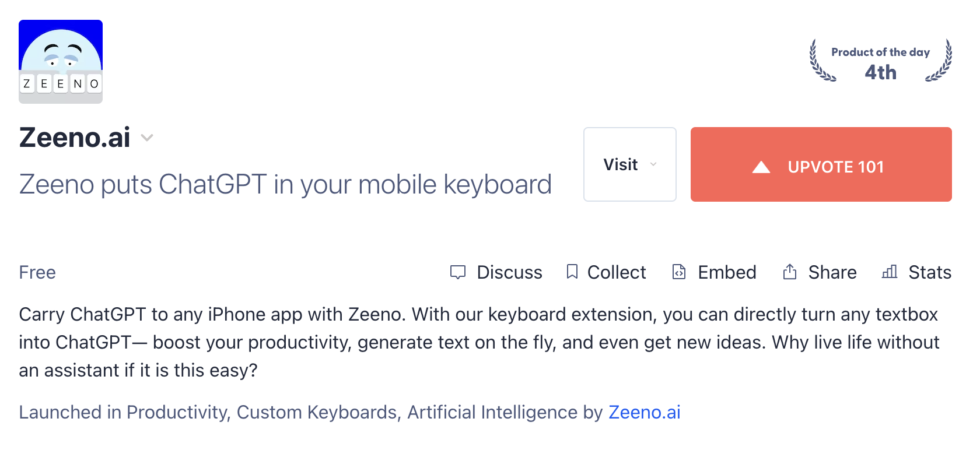Click the left laurel wreath icon on badge
This screenshot has width=980, height=457.
point(822,61)
